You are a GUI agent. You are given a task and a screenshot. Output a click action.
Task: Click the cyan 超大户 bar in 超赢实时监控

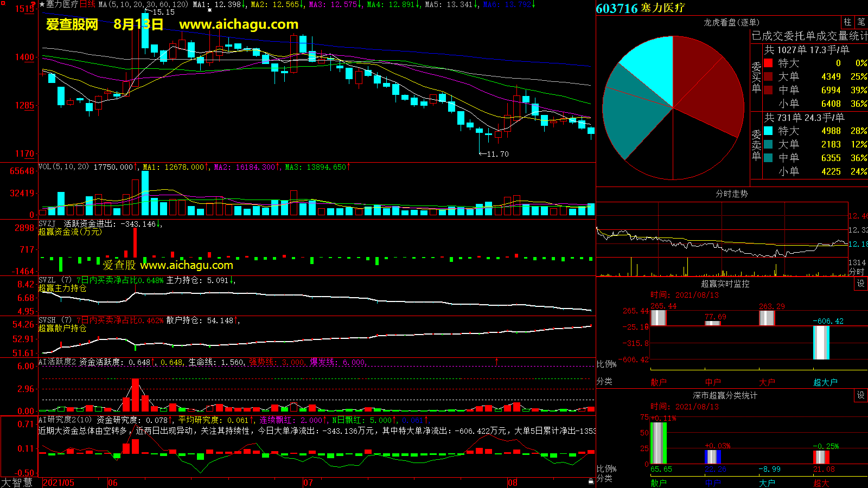[821, 342]
